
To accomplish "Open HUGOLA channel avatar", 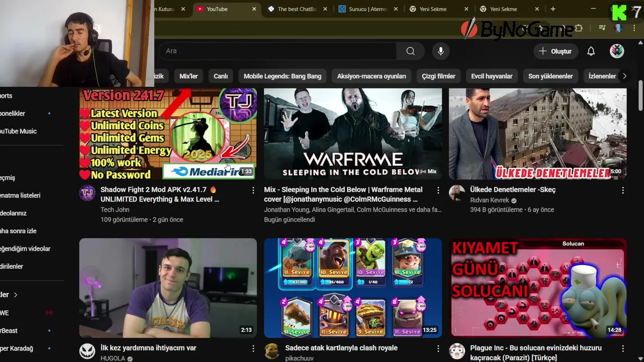I will tap(88, 351).
